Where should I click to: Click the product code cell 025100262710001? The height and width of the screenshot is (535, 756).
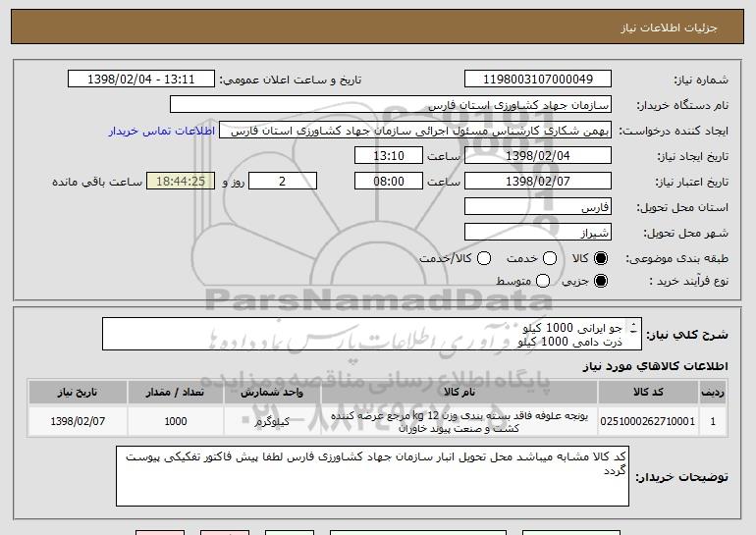point(648,421)
